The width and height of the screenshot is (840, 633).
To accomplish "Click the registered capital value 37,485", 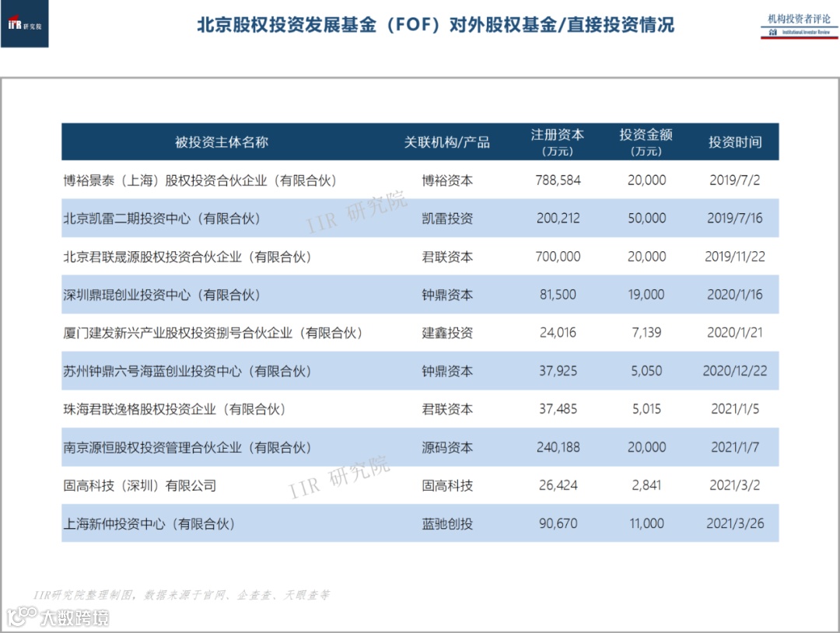I will [x=558, y=409].
